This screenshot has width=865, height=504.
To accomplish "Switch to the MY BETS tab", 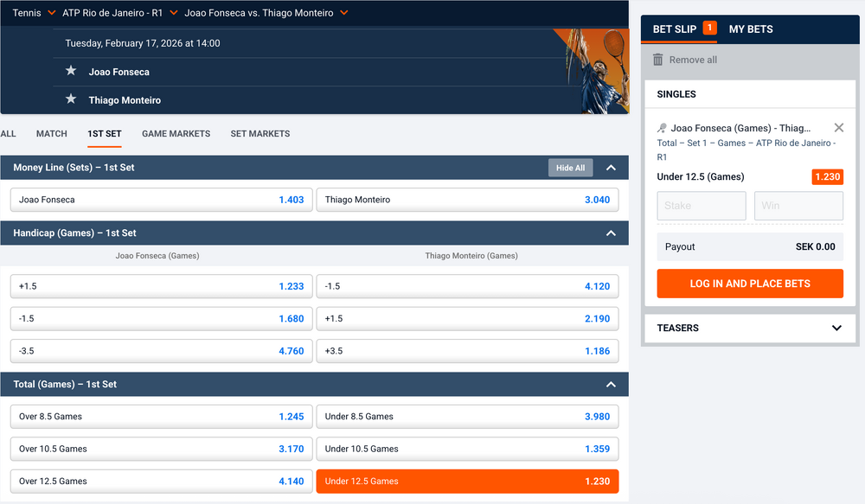I will (x=750, y=29).
